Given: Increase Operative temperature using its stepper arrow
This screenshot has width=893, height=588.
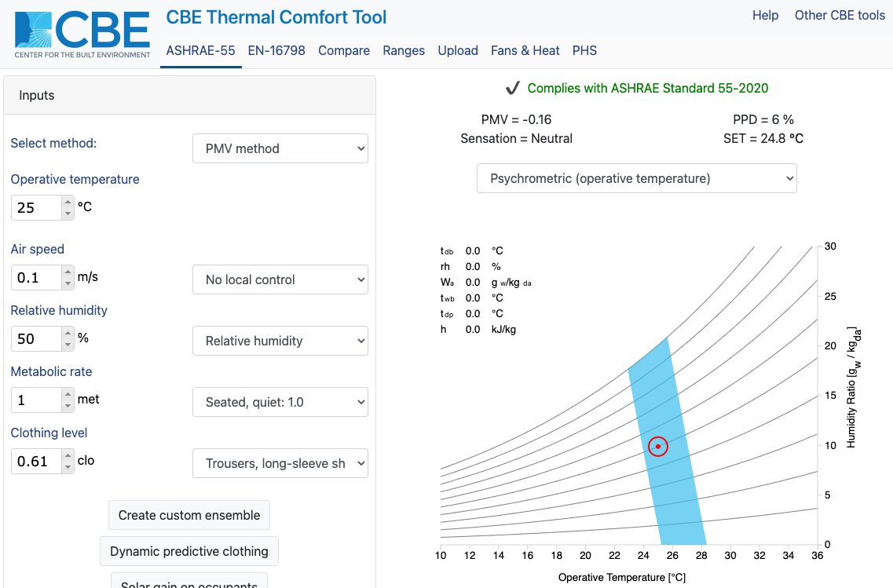Looking at the screenshot, I should [x=67, y=203].
